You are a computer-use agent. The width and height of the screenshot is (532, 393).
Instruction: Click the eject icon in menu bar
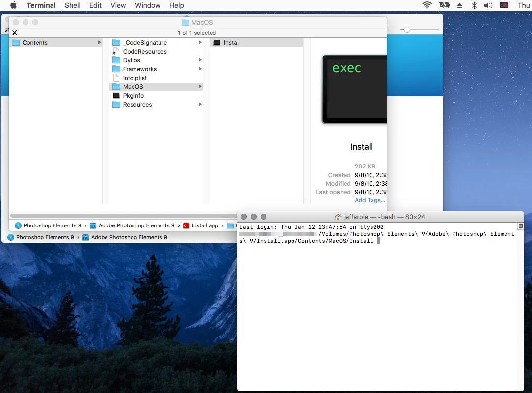pyautogui.click(x=459, y=5)
